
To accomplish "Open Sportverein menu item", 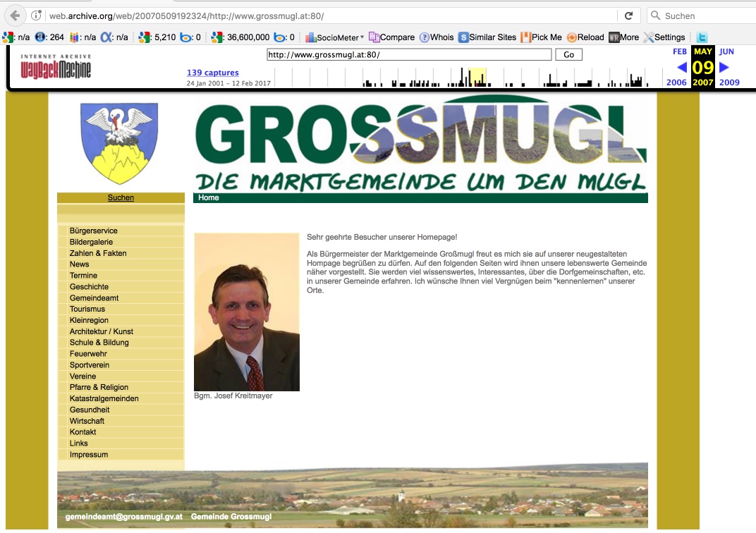I will pos(89,364).
